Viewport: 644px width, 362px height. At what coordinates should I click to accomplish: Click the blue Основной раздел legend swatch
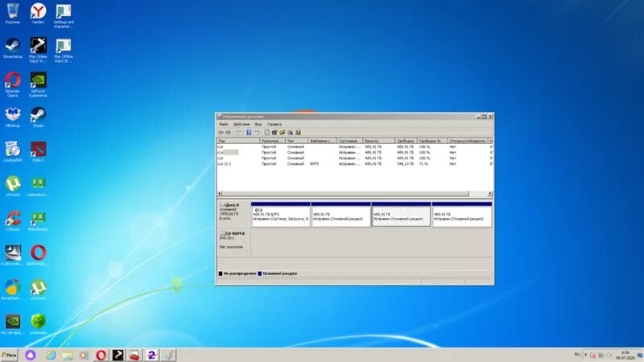point(259,274)
